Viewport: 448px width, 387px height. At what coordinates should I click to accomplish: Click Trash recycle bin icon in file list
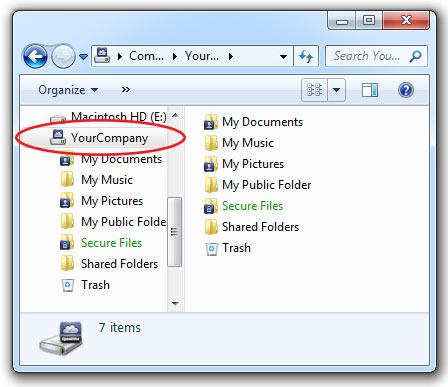(x=211, y=249)
